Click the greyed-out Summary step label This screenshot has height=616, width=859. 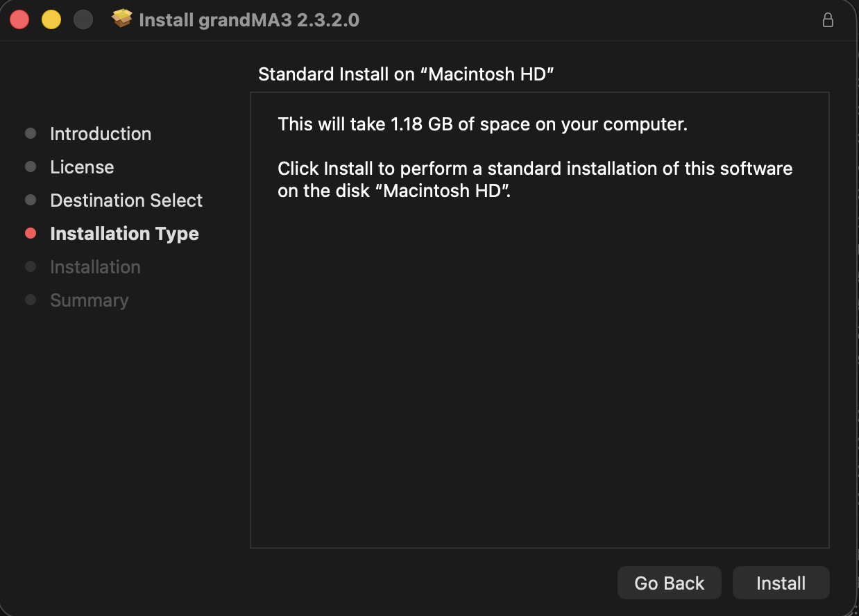[x=89, y=300]
